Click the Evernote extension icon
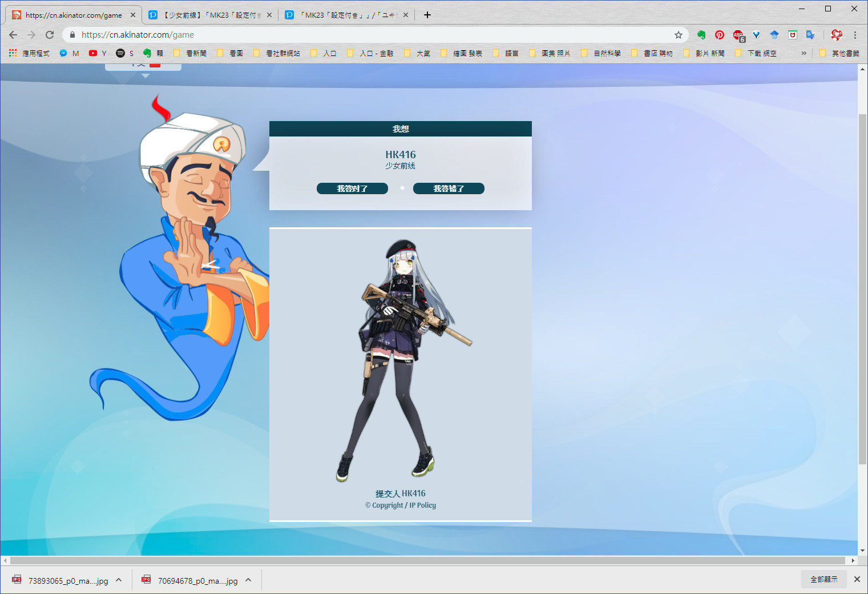 701,35
